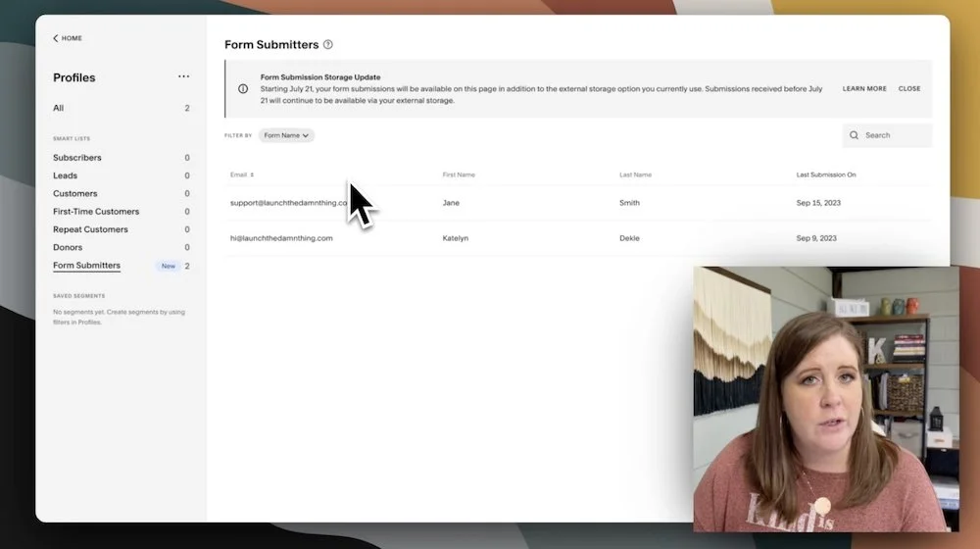This screenshot has height=549, width=980.
Task: Close the storage update banner
Action: coord(909,89)
